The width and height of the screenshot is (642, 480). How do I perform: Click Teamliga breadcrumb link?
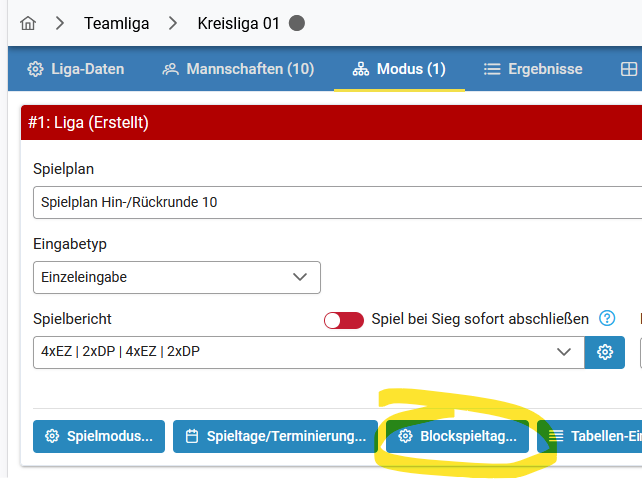[117, 23]
